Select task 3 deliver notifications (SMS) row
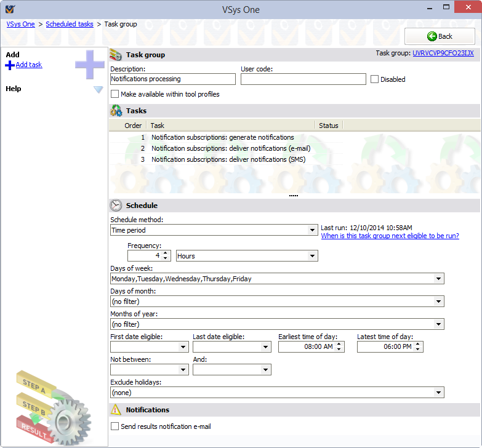Viewport: 482px width, 448px height. (226, 159)
